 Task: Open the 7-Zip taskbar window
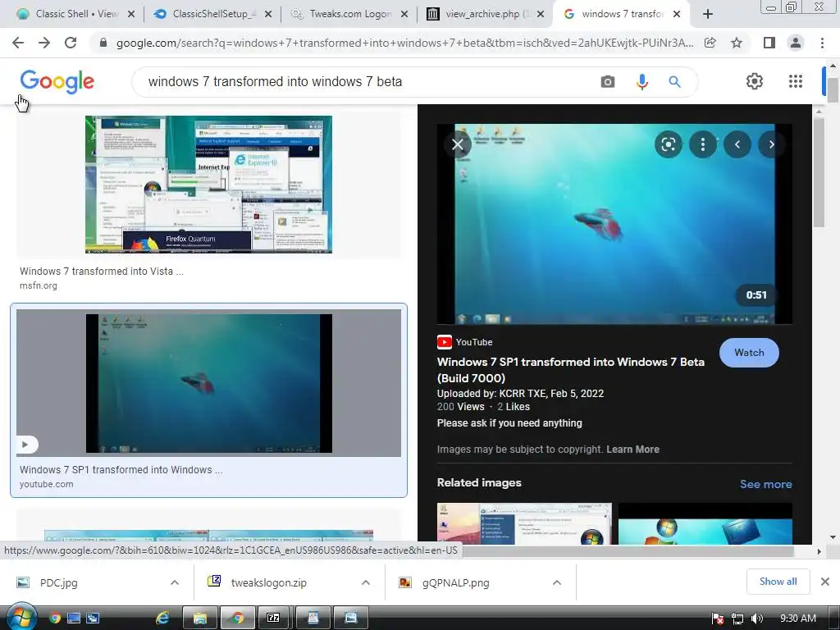click(273, 619)
